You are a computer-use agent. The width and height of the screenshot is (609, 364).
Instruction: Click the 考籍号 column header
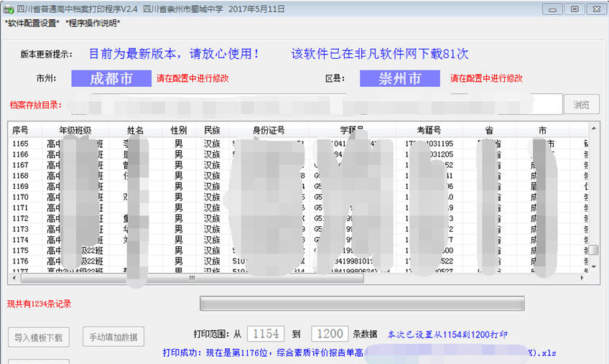pos(429,130)
